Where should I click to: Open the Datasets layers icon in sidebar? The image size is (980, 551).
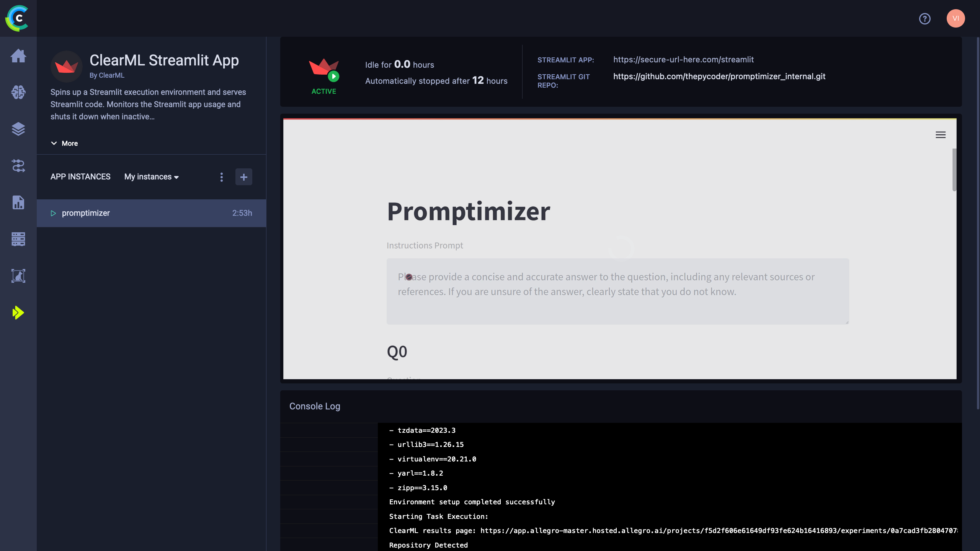[18, 129]
